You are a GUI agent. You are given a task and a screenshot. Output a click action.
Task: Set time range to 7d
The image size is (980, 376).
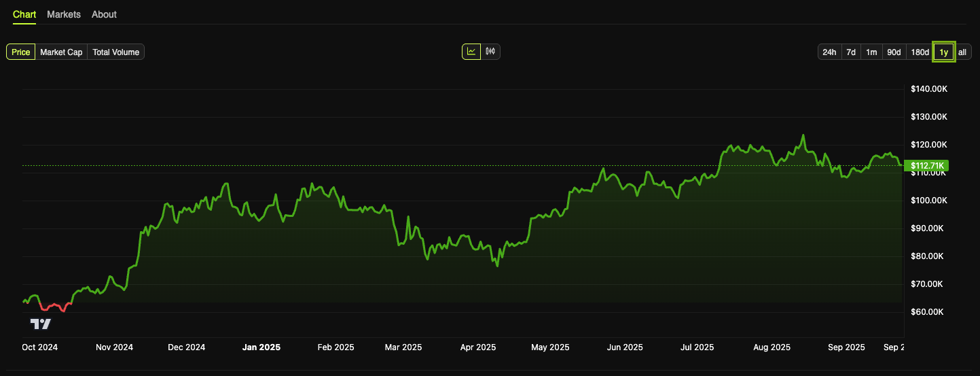point(851,52)
